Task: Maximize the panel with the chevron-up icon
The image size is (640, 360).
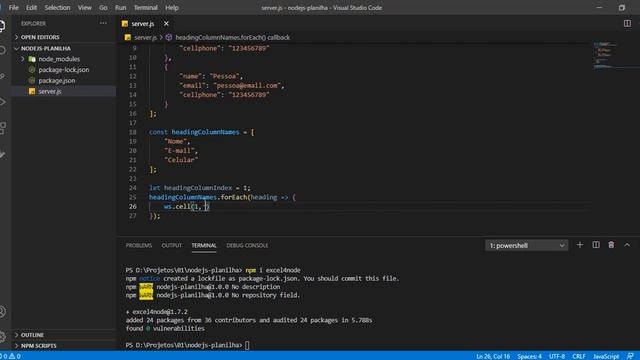Action: [x=627, y=245]
